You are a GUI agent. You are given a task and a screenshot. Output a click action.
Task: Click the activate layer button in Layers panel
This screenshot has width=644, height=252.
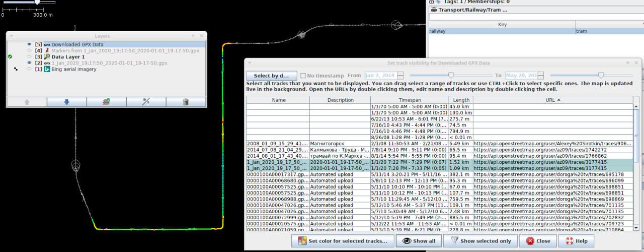106,102
